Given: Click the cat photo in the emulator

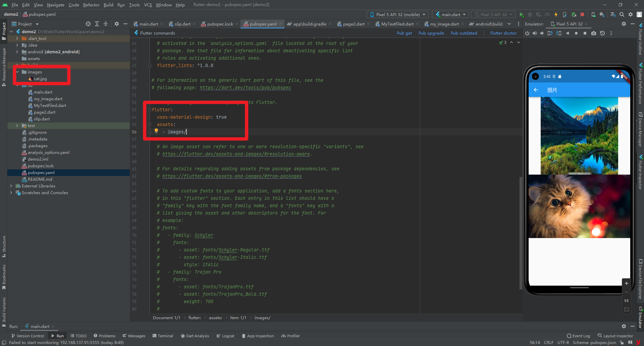Looking at the screenshot, I should point(579,206).
